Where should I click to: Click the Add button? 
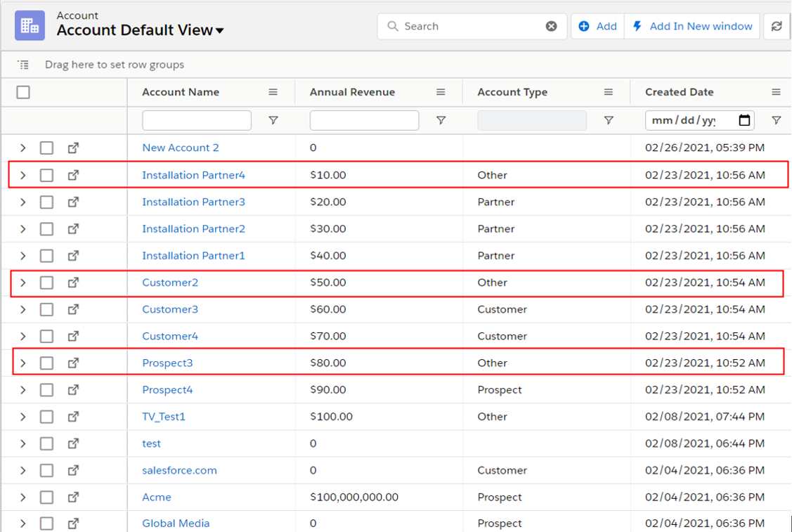click(598, 27)
